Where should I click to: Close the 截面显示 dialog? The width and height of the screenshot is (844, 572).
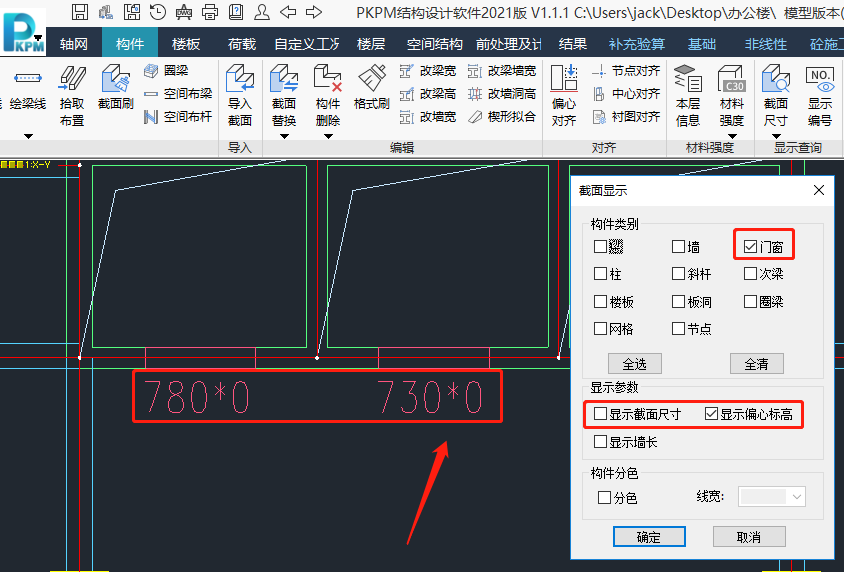pyautogui.click(x=819, y=190)
